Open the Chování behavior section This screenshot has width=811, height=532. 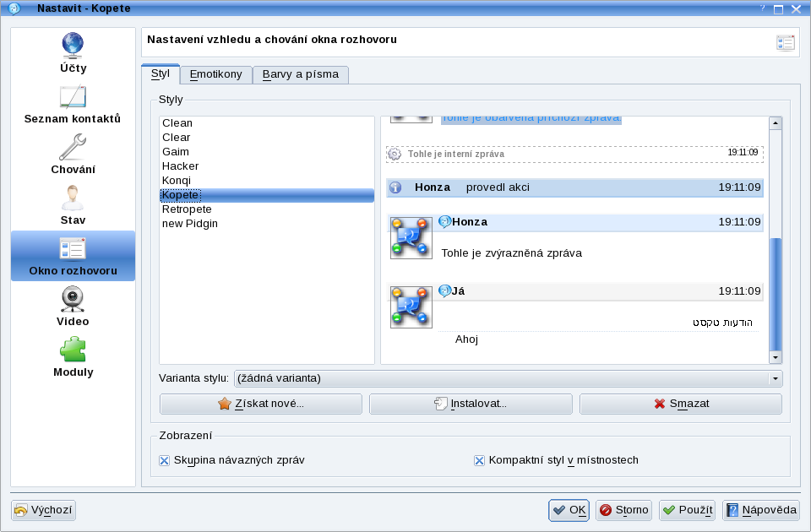click(73, 155)
